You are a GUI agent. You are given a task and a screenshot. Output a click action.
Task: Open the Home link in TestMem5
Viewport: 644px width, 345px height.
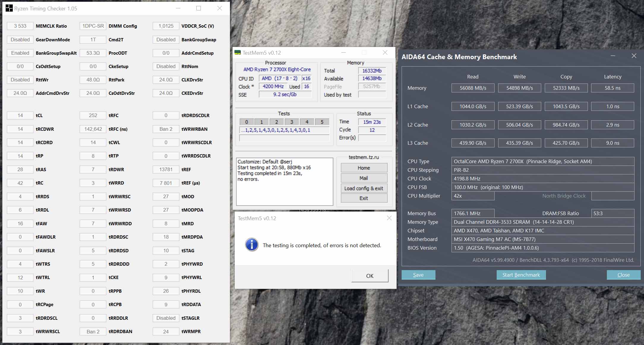coord(364,168)
